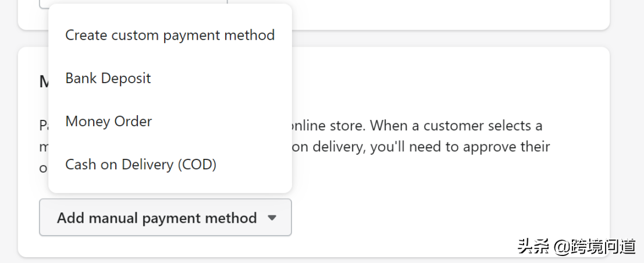Select Cash on Delivery (COD) entry
The height and width of the screenshot is (263, 644).
point(141,165)
